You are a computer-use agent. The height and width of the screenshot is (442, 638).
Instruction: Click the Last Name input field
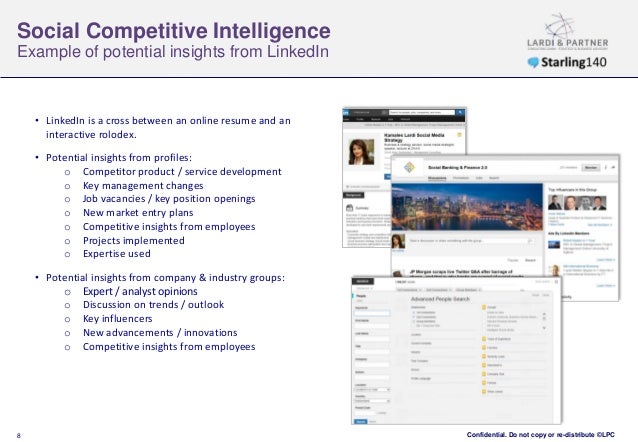(372, 339)
